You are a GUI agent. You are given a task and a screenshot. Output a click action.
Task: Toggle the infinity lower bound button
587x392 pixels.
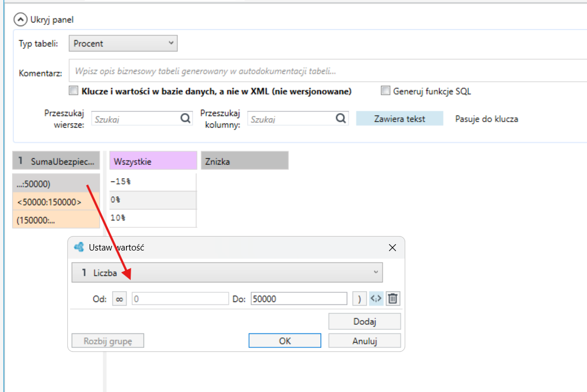pyautogui.click(x=120, y=299)
